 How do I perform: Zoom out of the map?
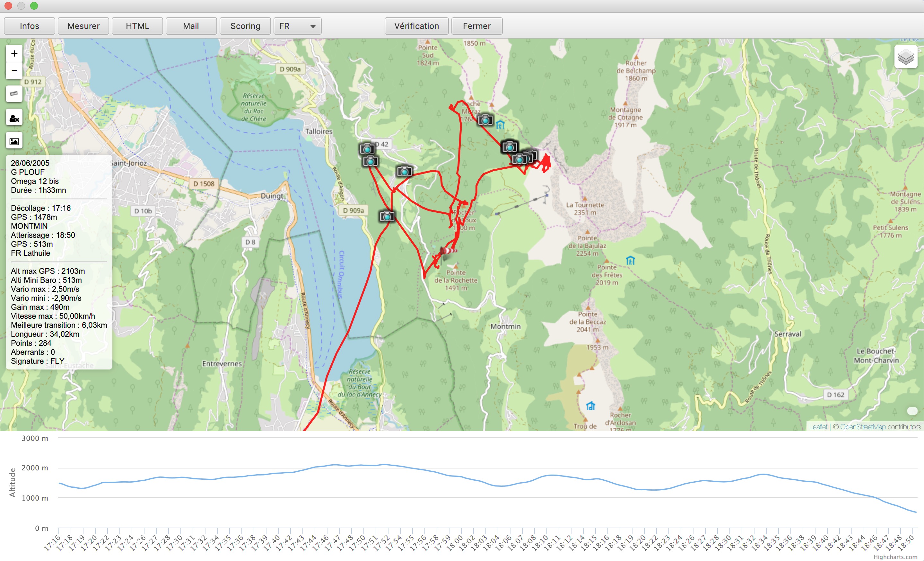14,71
